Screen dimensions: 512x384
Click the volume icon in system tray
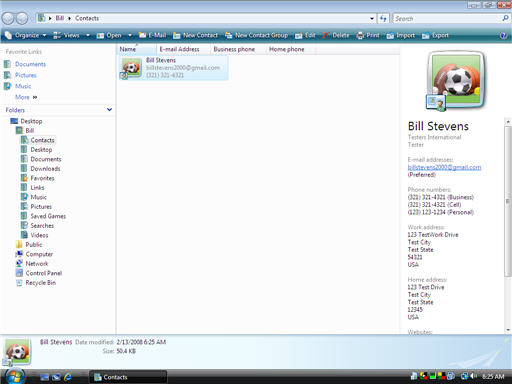click(x=473, y=376)
